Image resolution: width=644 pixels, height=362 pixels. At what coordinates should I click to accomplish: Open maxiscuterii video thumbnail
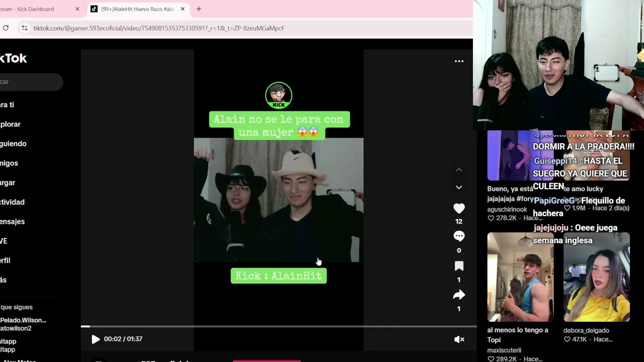click(520, 277)
